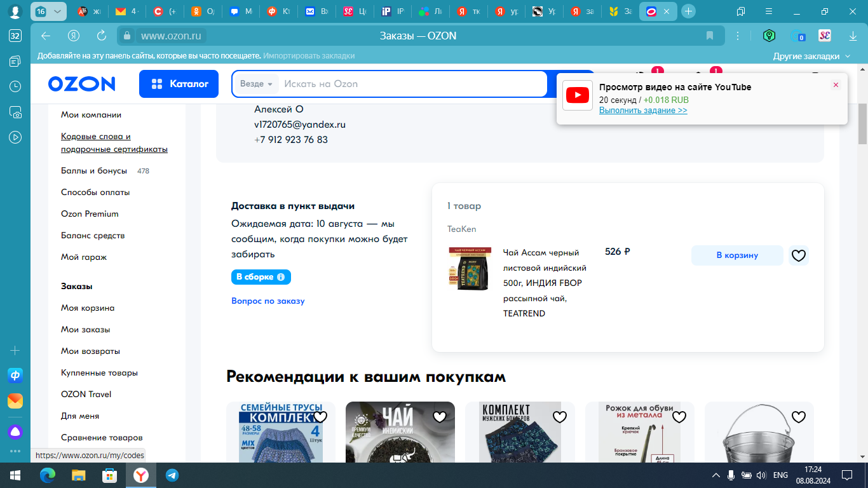Open the Каталог menu
868x488 pixels.
tap(179, 84)
